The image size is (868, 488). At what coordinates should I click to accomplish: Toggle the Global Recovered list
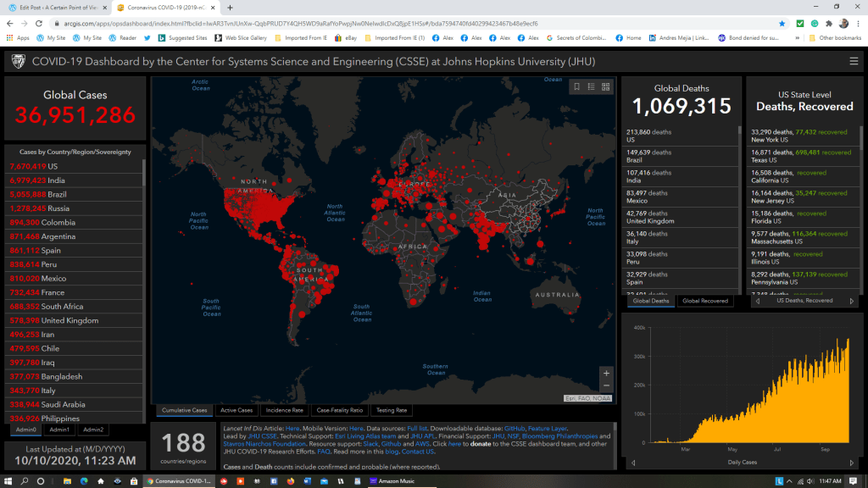705,301
